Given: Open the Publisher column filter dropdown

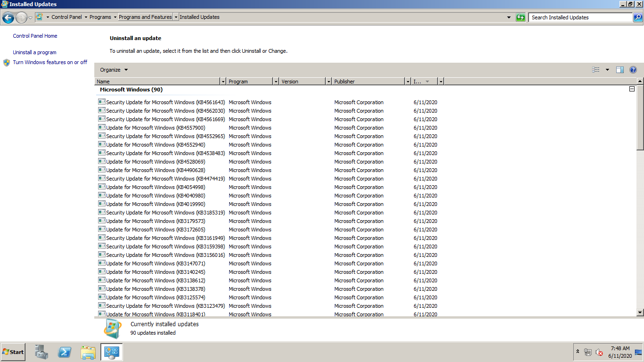Looking at the screenshot, I should point(408,82).
